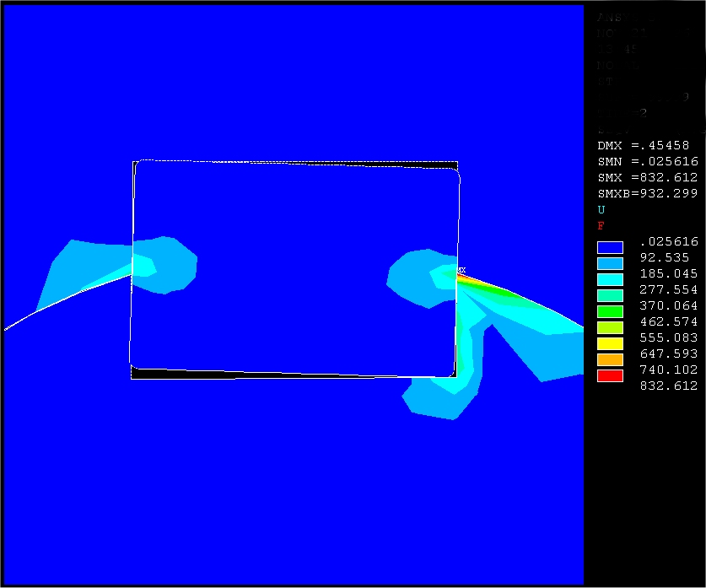The height and width of the screenshot is (588, 706).
Task: Select the SMXB=932.299 bound label
Action: 646,193
